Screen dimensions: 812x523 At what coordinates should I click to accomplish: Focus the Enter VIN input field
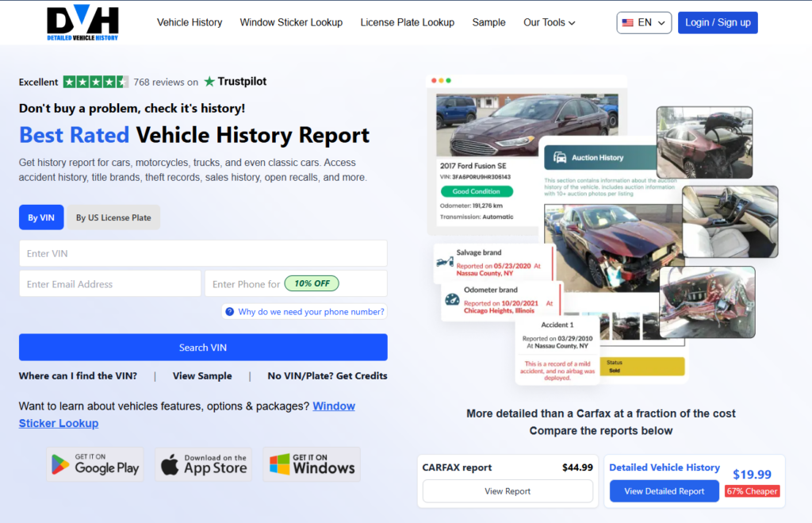(x=203, y=253)
